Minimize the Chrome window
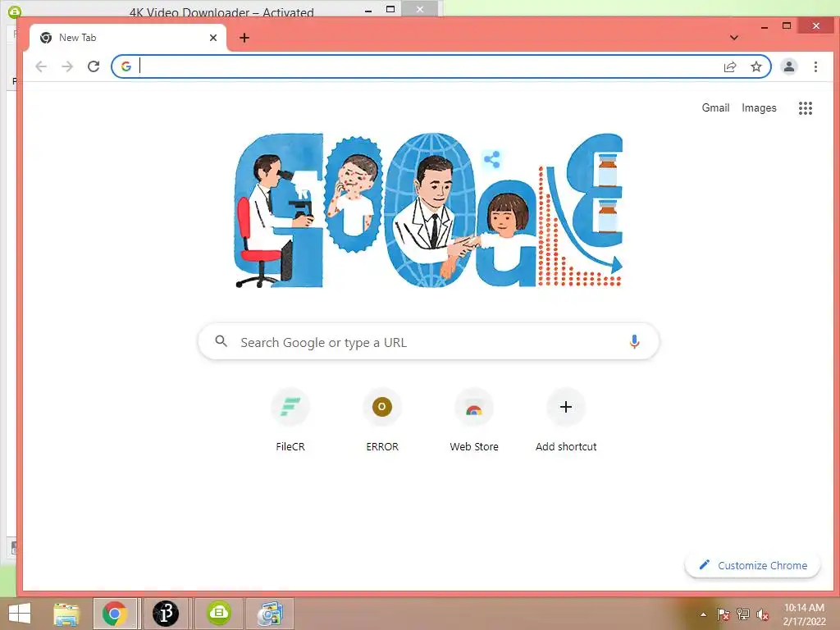Screen dimensions: 840x630 pyautogui.click(x=765, y=26)
